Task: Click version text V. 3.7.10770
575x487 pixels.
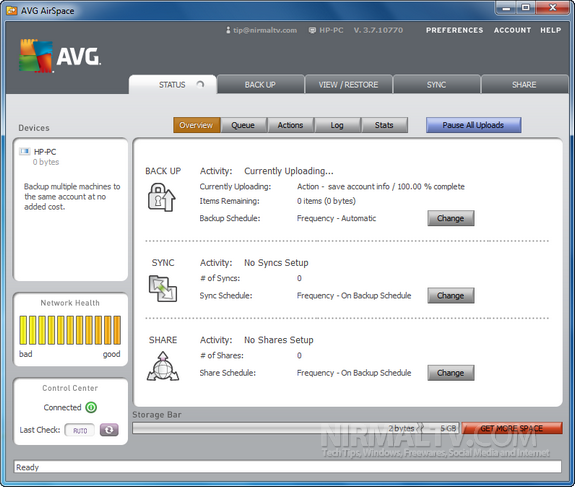Action: click(x=378, y=30)
